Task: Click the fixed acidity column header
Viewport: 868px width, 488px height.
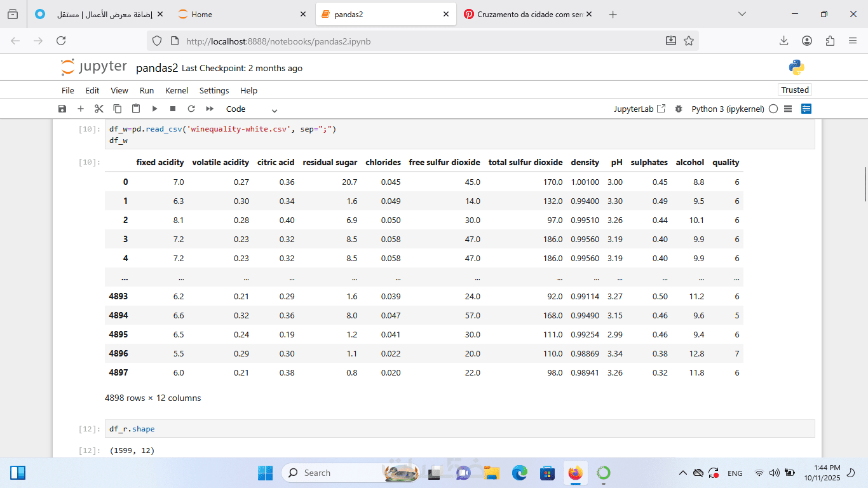Action: point(160,162)
